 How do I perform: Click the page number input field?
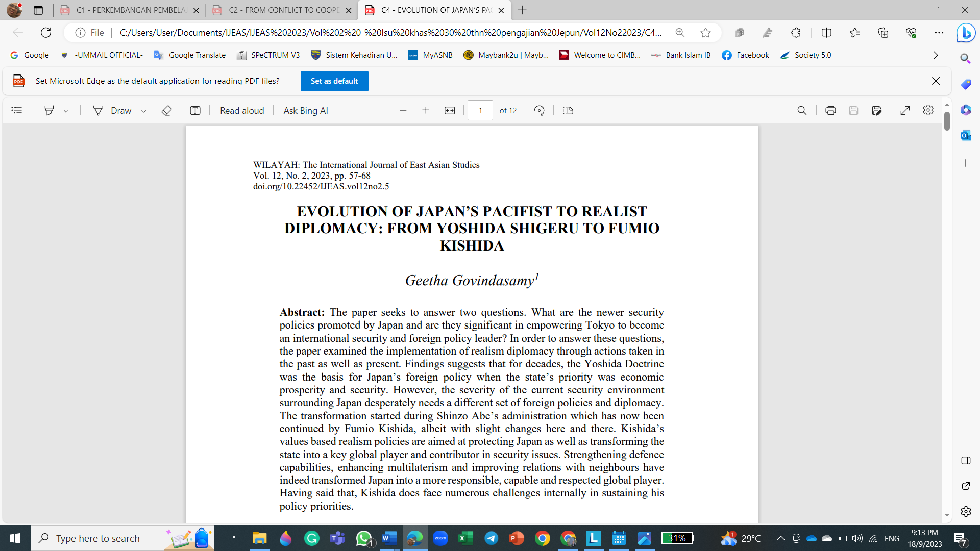480,110
